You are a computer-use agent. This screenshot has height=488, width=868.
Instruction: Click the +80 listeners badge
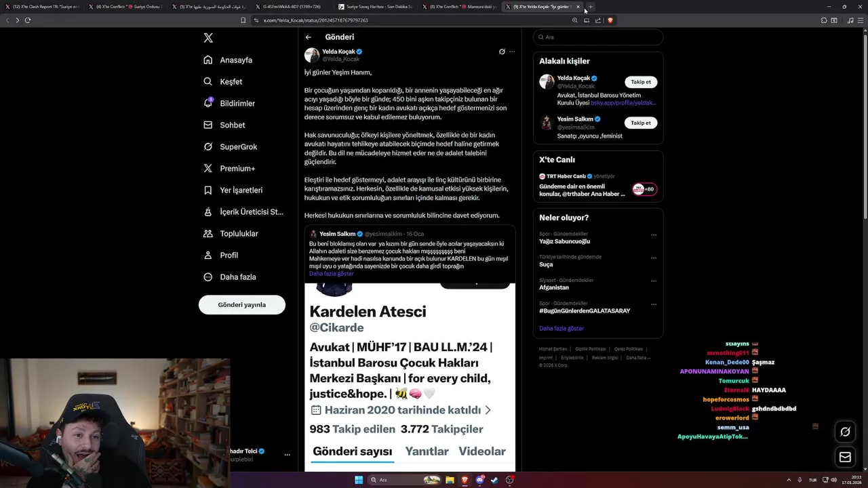[644, 189]
